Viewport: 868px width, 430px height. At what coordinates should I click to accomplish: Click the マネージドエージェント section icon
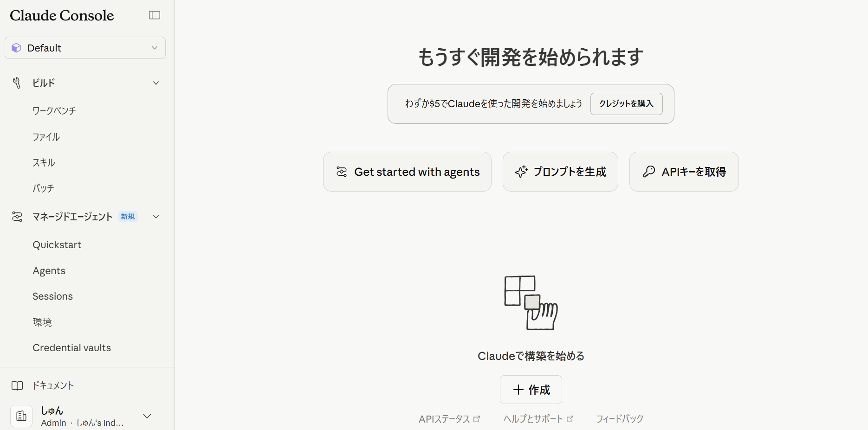[x=17, y=217]
